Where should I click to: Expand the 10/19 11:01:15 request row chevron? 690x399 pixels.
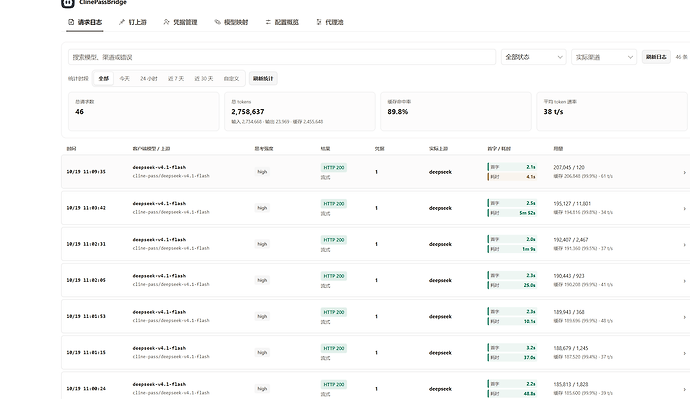[x=684, y=353]
